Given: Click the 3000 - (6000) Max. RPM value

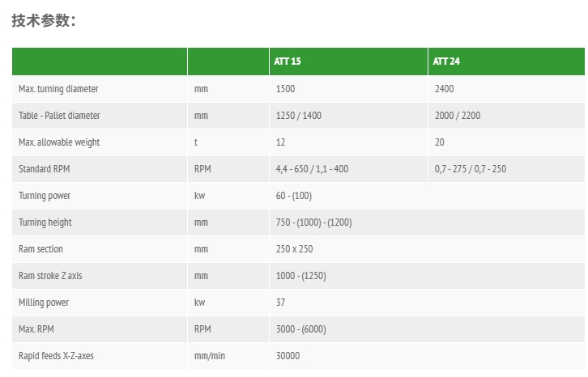Looking at the screenshot, I should (301, 329).
